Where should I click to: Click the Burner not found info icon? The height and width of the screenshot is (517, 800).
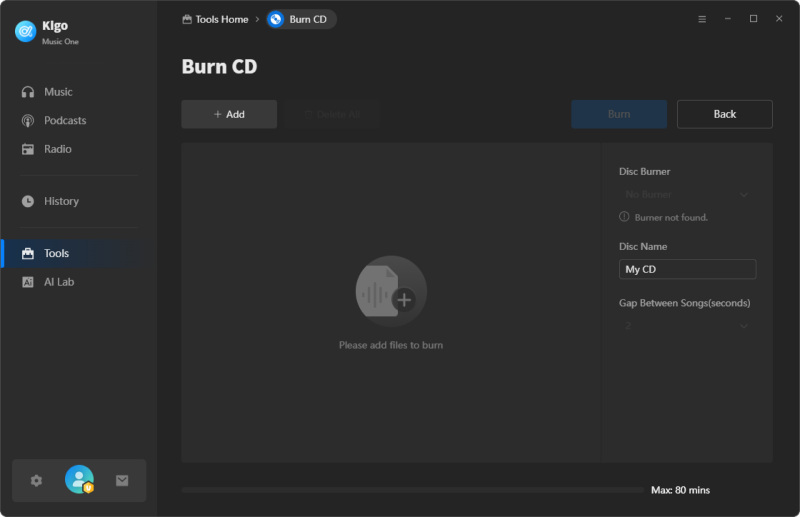pos(624,217)
